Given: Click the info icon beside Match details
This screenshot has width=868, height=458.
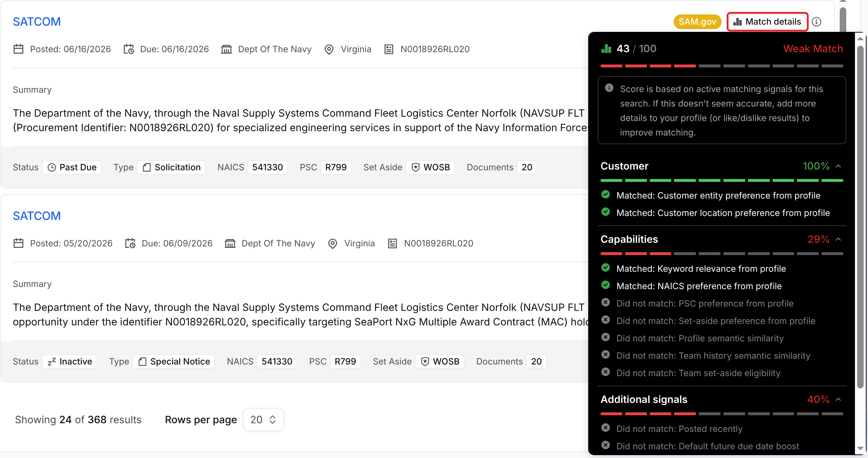Looking at the screenshot, I should [816, 22].
